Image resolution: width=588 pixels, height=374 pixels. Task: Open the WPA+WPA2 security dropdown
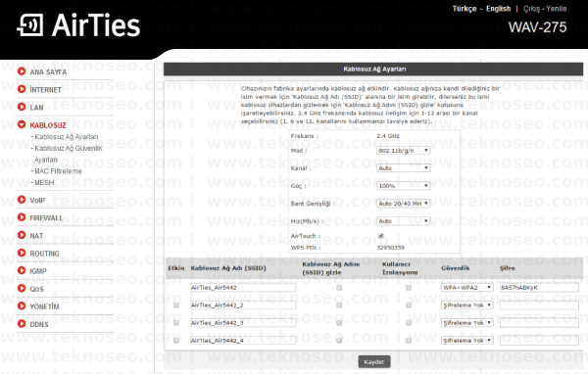(466, 288)
